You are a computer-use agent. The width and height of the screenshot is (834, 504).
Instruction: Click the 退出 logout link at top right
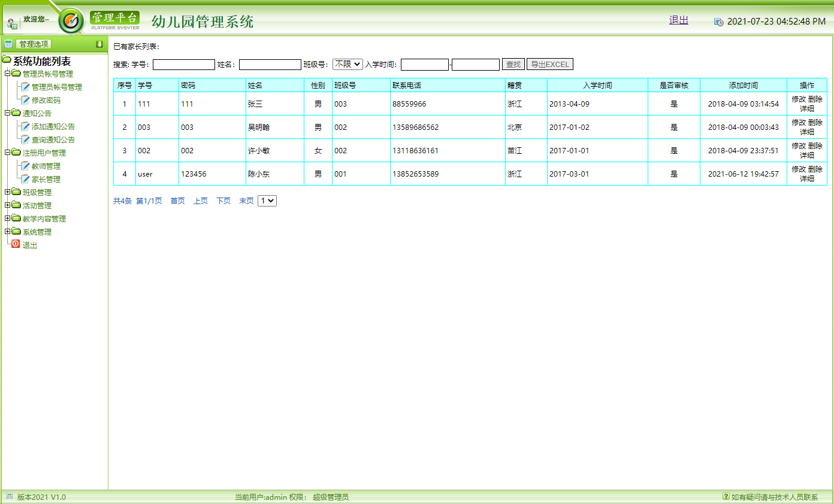tap(678, 20)
